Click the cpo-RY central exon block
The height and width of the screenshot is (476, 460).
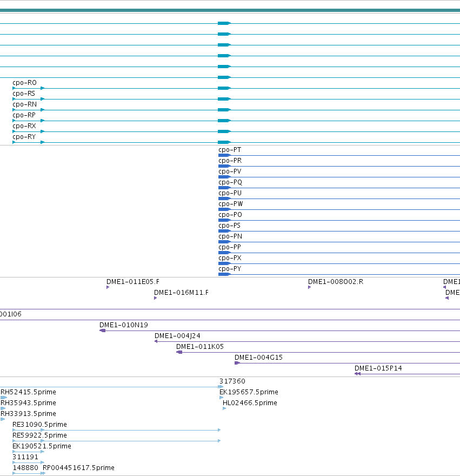224,142
